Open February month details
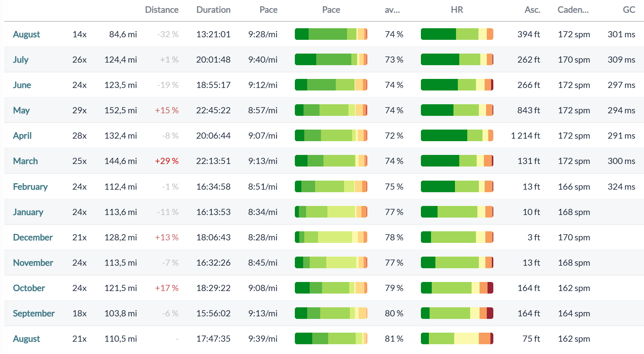Viewport: 644px width, 354px height. tap(30, 187)
